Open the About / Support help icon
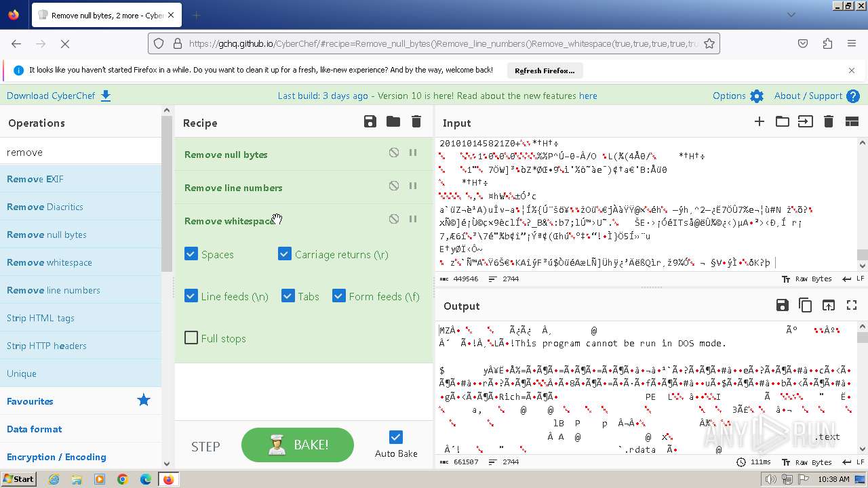This screenshot has height=488, width=868. click(x=853, y=96)
